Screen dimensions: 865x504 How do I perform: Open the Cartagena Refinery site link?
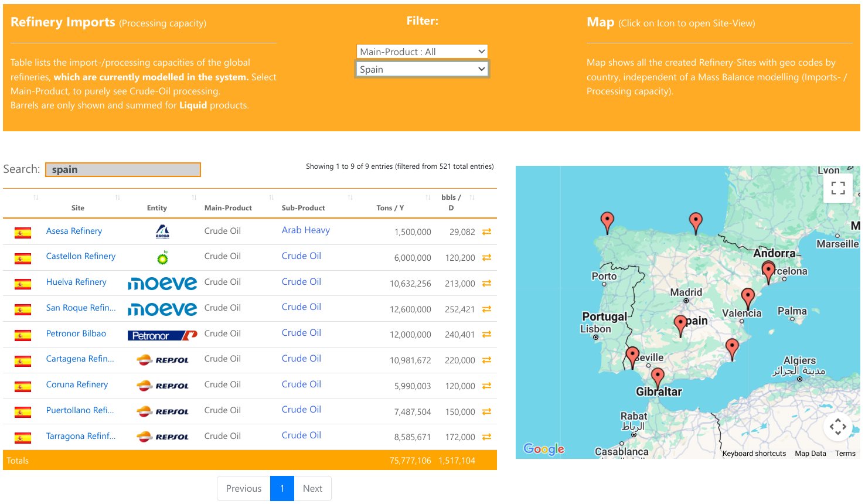80,359
